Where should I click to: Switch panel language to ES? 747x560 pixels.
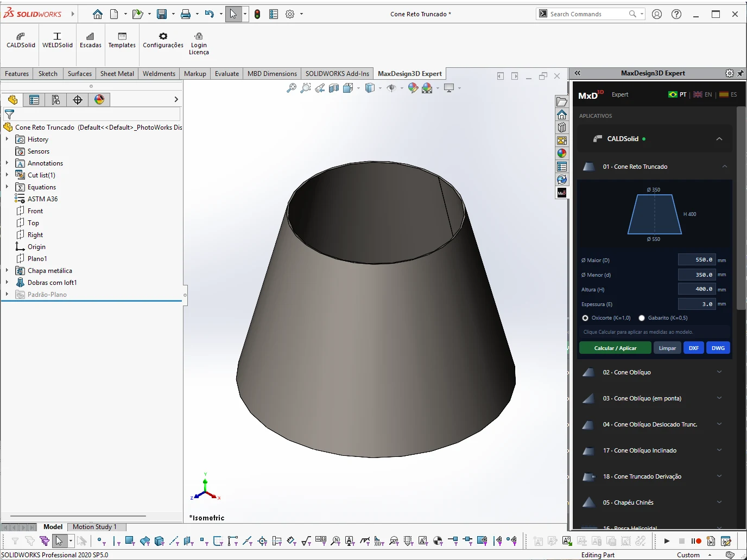[729, 94]
